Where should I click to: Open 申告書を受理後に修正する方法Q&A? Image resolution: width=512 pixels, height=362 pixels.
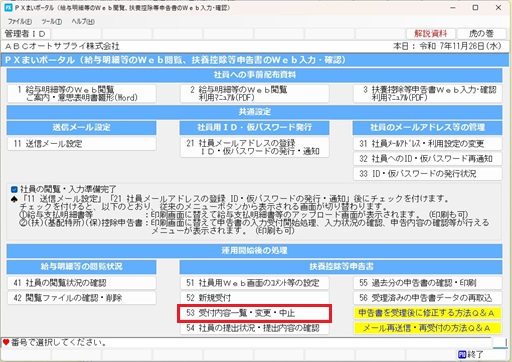(428, 313)
